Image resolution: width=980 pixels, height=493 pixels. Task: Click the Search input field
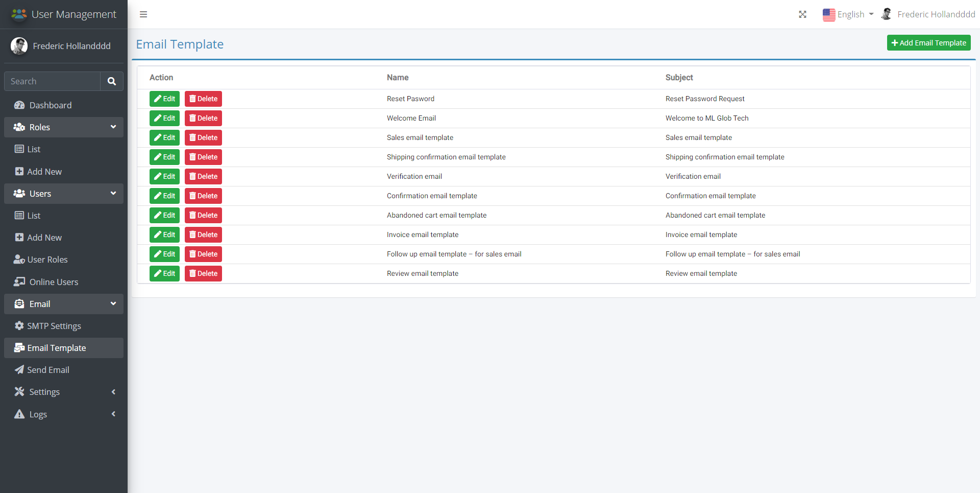[x=52, y=81]
